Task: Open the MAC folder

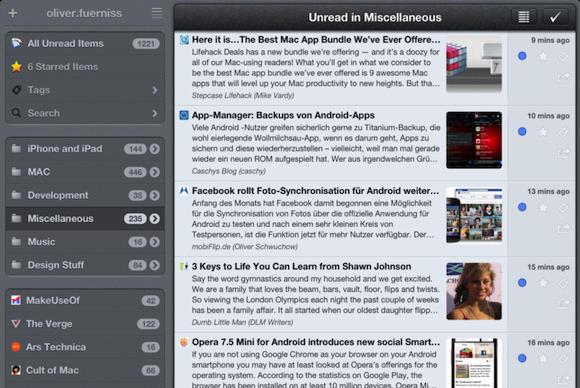Action: click(x=85, y=172)
